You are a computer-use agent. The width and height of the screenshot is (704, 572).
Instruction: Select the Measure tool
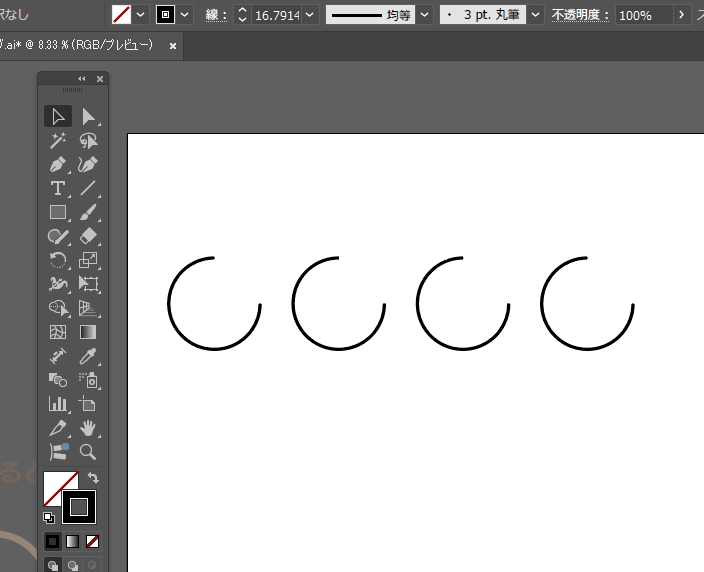click(58, 356)
